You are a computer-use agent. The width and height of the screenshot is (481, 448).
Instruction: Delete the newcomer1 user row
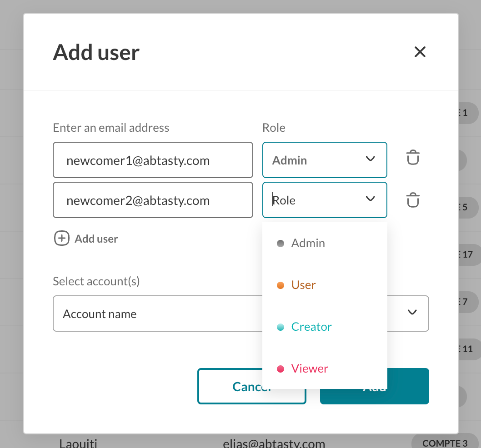point(413,157)
